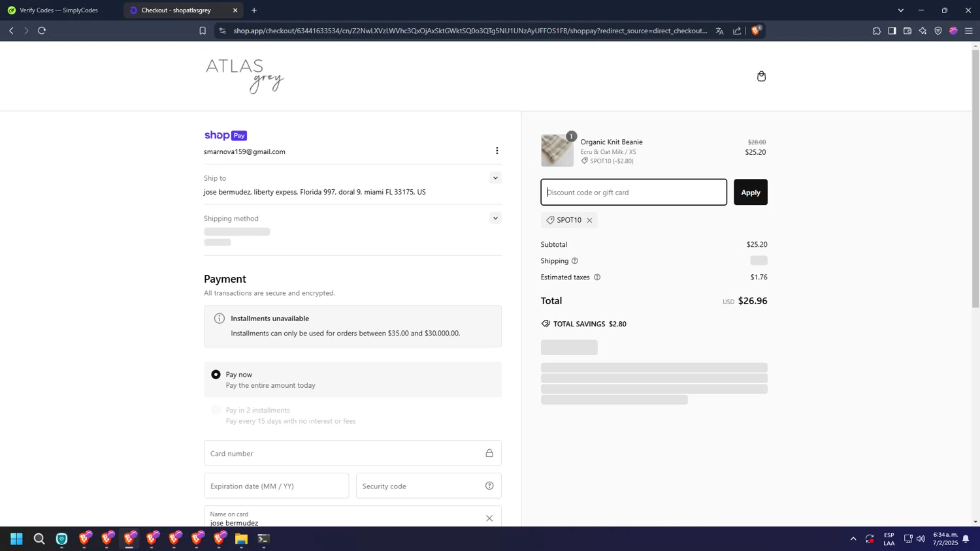
Task: Open the tab search dropdown arrow
Action: click(900, 10)
